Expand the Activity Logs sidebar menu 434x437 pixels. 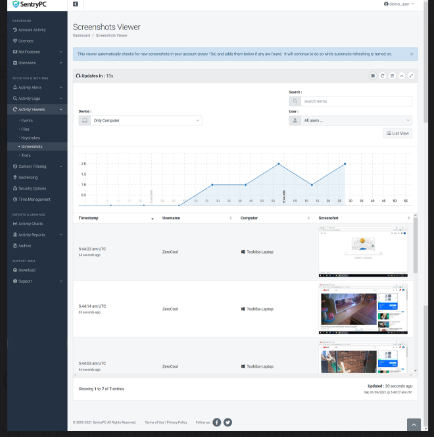click(37, 98)
